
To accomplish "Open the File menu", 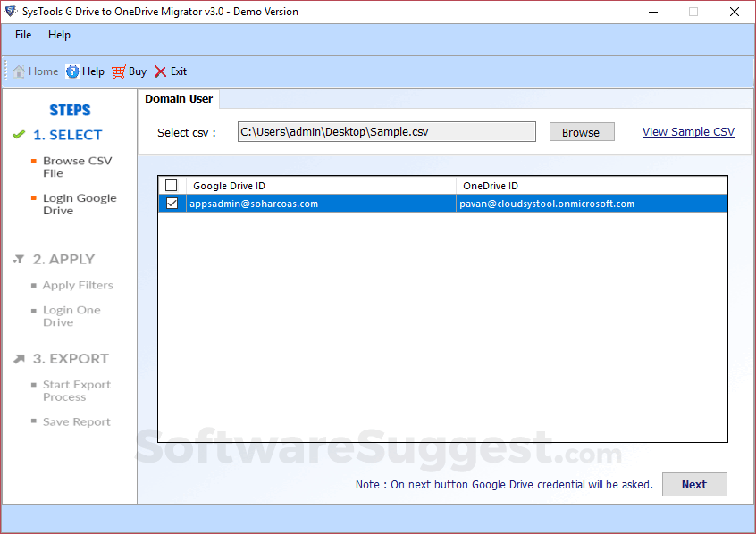I will coord(23,35).
